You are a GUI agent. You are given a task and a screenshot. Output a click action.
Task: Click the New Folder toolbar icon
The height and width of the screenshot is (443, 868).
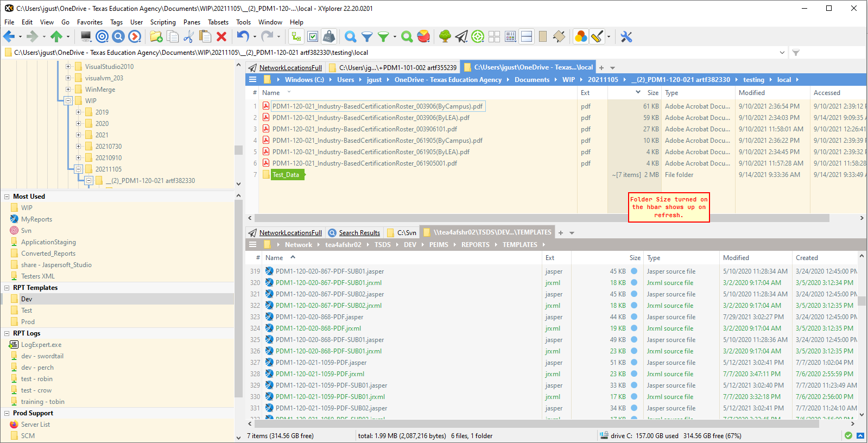pos(156,37)
